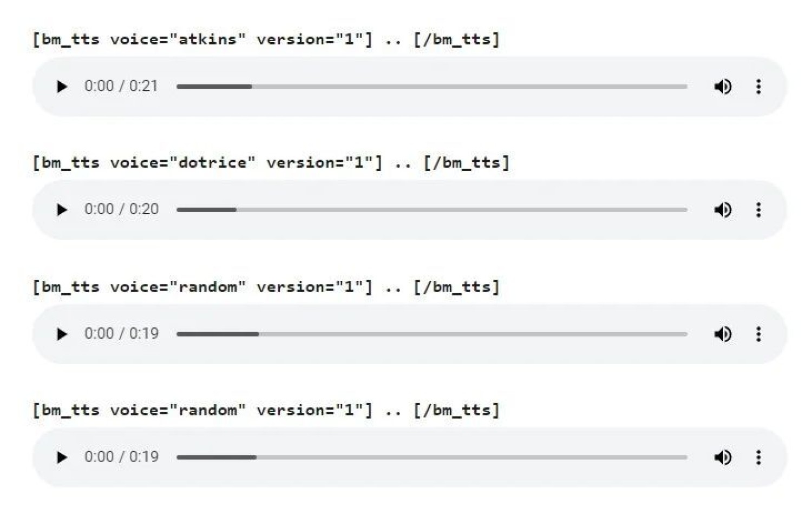Image resolution: width=812 pixels, height=514 pixels.
Task: Seek within the 0:19 first random progress bar
Action: (431, 334)
